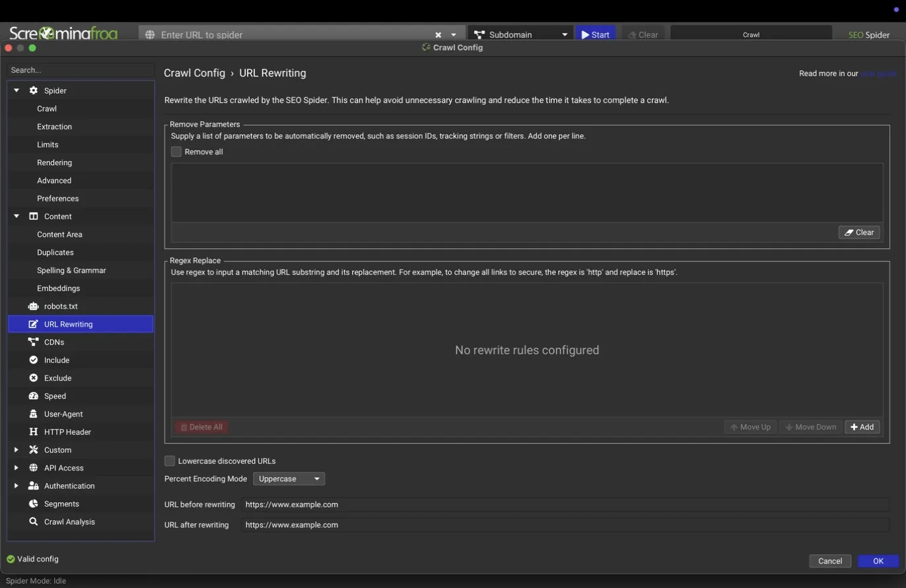Screen dimensions: 906x588
Task: Open the Percent Encoding Mode dropdown
Action: click(289, 478)
